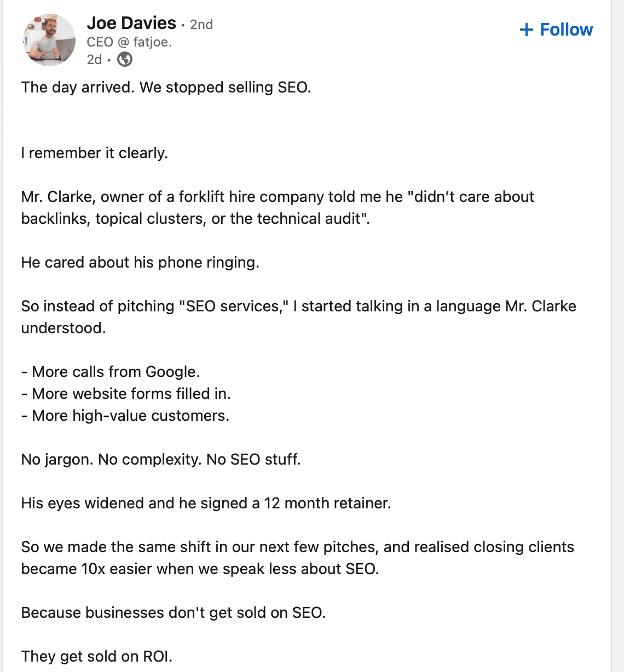This screenshot has height=672, width=624.
Task: Click the line about the 12 month retainer
Action: coord(206,503)
